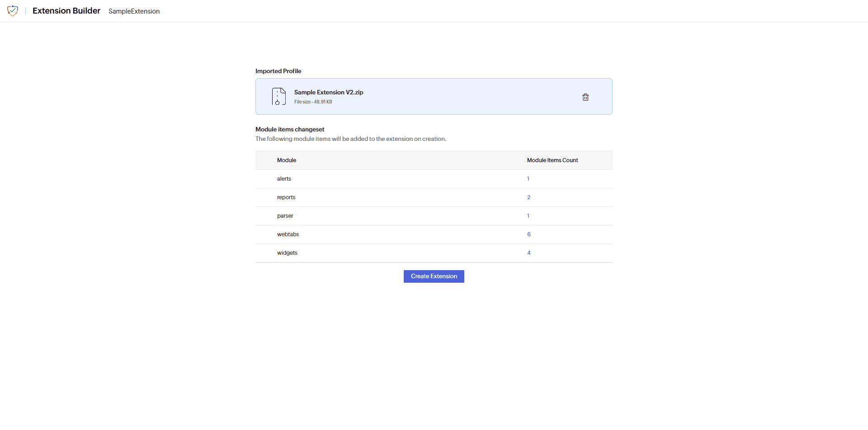Delete the imported Sample Extension V2.zip file
The image size is (868, 430).
click(x=585, y=97)
